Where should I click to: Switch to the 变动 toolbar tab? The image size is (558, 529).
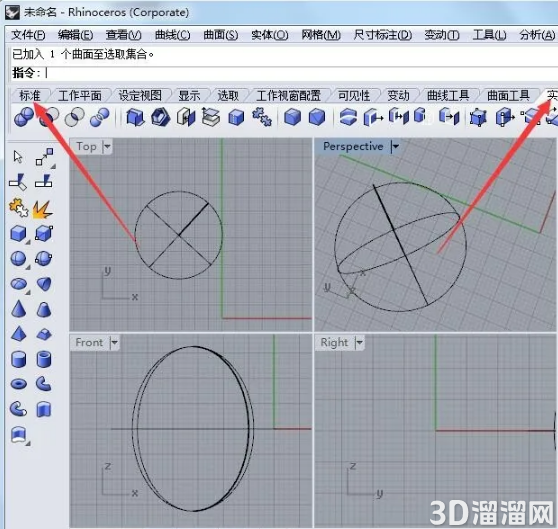click(x=398, y=96)
